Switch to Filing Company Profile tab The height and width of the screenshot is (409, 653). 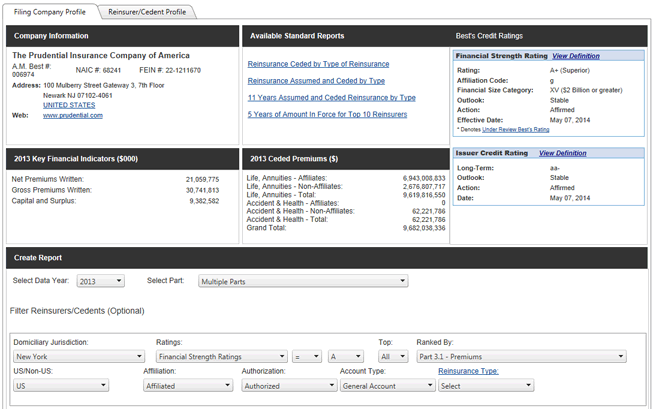coord(50,12)
